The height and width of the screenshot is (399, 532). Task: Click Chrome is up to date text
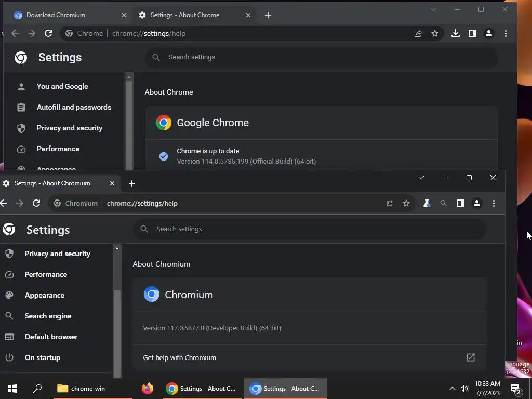click(x=208, y=151)
